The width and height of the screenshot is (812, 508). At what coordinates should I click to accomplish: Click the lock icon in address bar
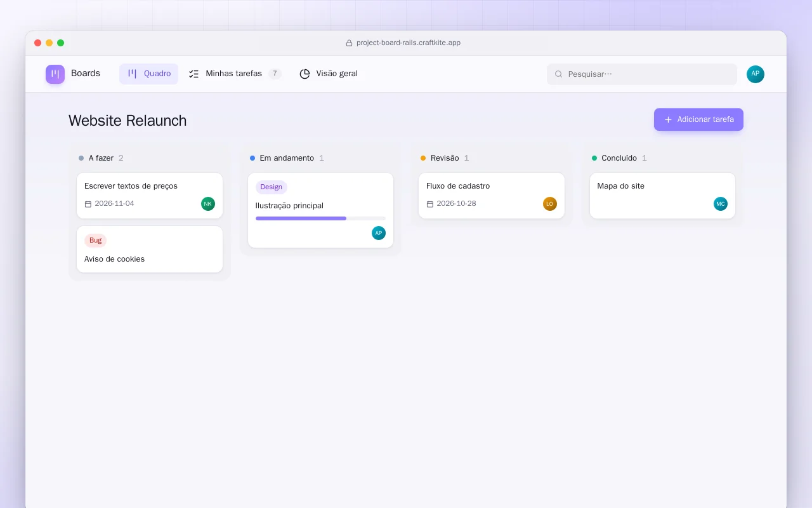pos(349,43)
